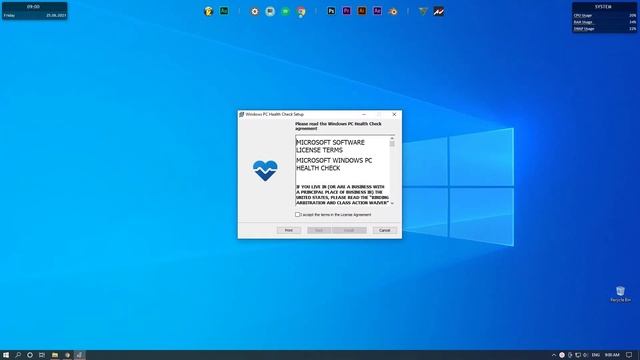Open File Explorer from the taskbar
This screenshot has width=640, height=360.
[55, 355]
